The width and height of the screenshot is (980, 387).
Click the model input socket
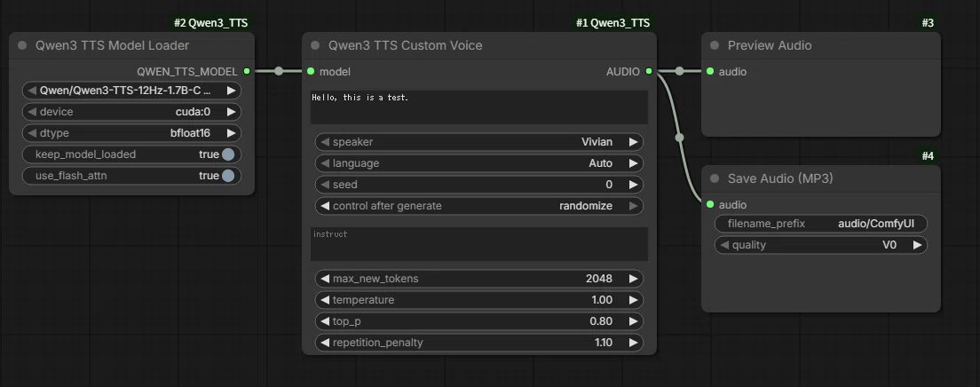point(311,71)
